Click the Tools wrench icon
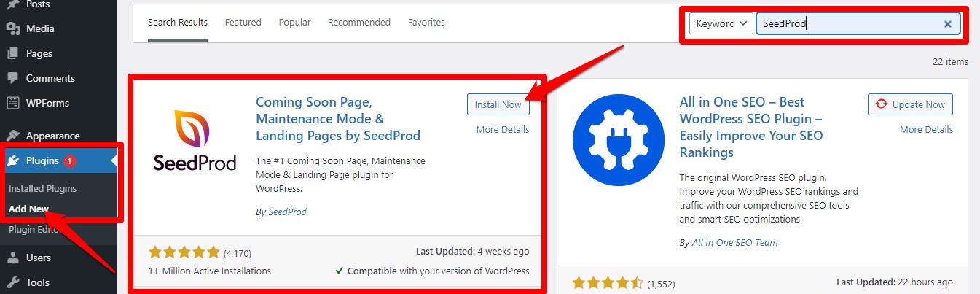 point(12,282)
